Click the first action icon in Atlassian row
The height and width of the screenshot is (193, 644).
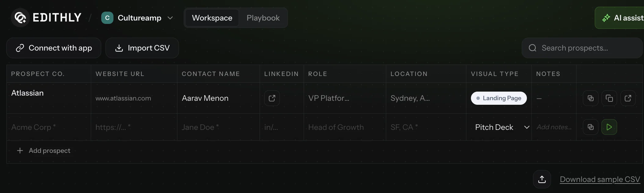click(590, 98)
